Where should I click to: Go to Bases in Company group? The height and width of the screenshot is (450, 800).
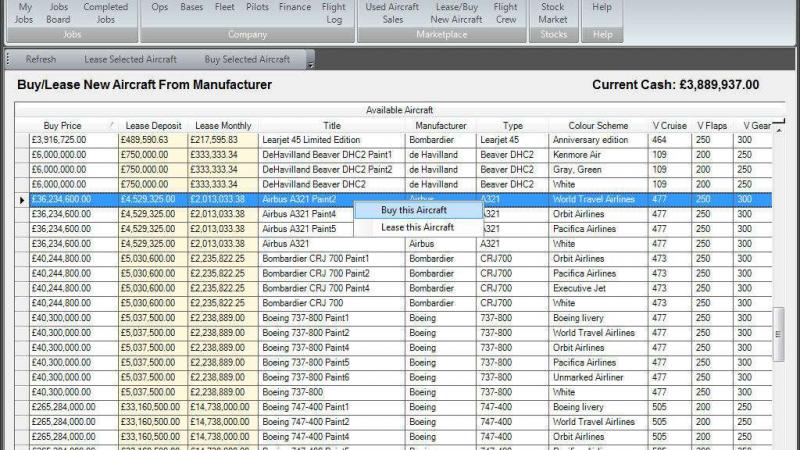192,7
